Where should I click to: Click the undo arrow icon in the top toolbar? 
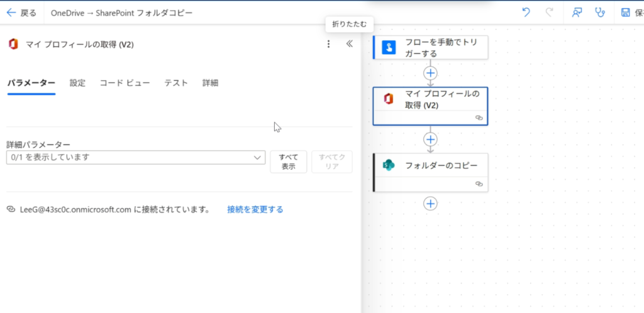525,13
